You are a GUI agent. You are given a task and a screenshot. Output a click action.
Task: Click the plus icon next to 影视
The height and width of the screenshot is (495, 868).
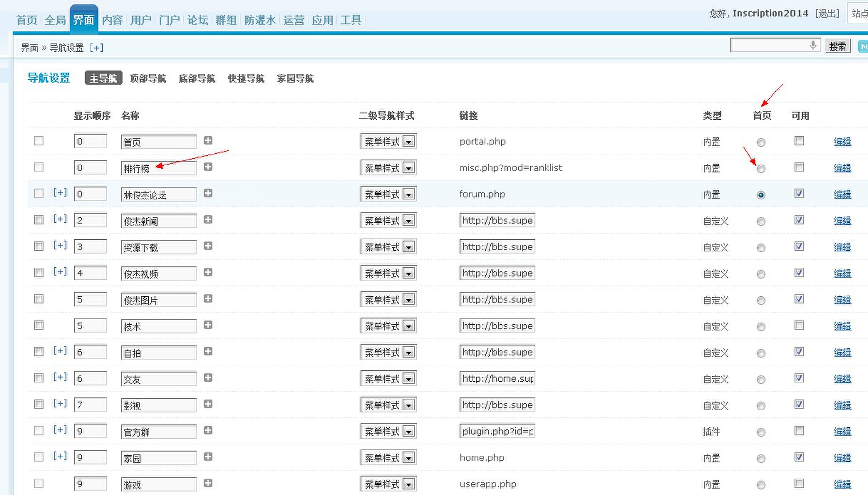coord(208,404)
